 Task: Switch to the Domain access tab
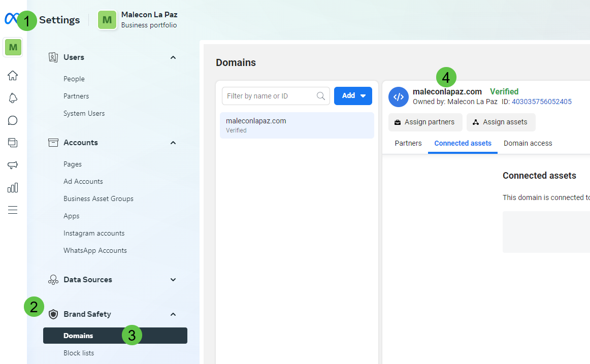coord(528,143)
